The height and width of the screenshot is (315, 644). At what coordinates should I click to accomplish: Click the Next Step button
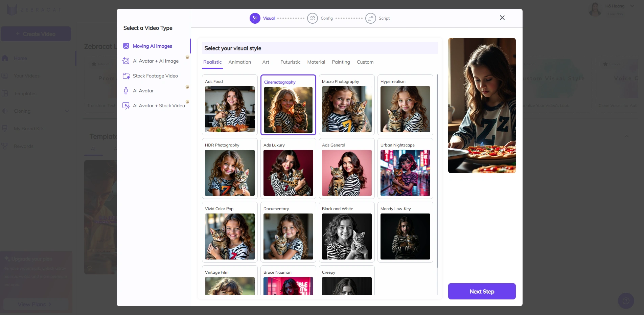point(482,291)
